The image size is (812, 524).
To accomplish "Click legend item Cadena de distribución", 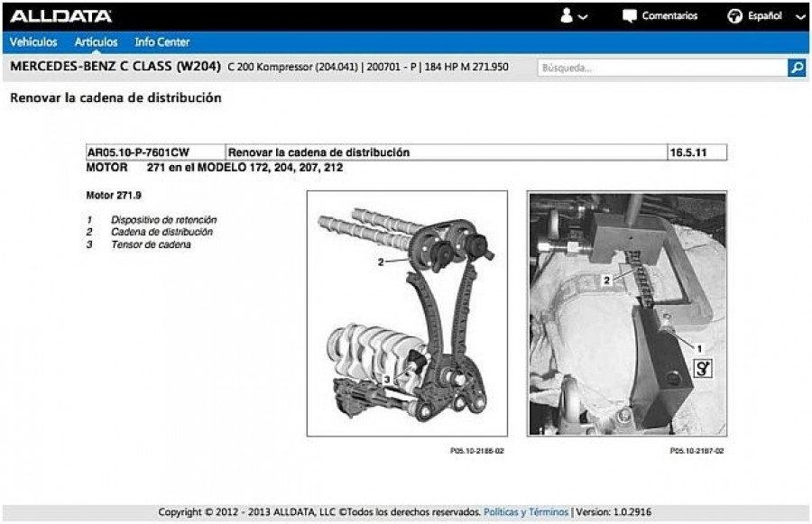I will coord(161,232).
